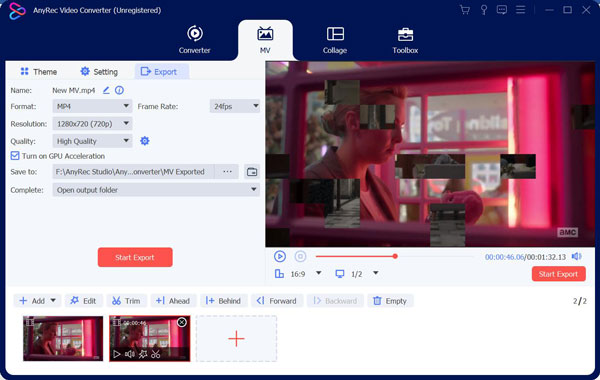The width and height of the screenshot is (600, 380).
Task: Click the info icon beside the file name
Action: click(x=119, y=90)
